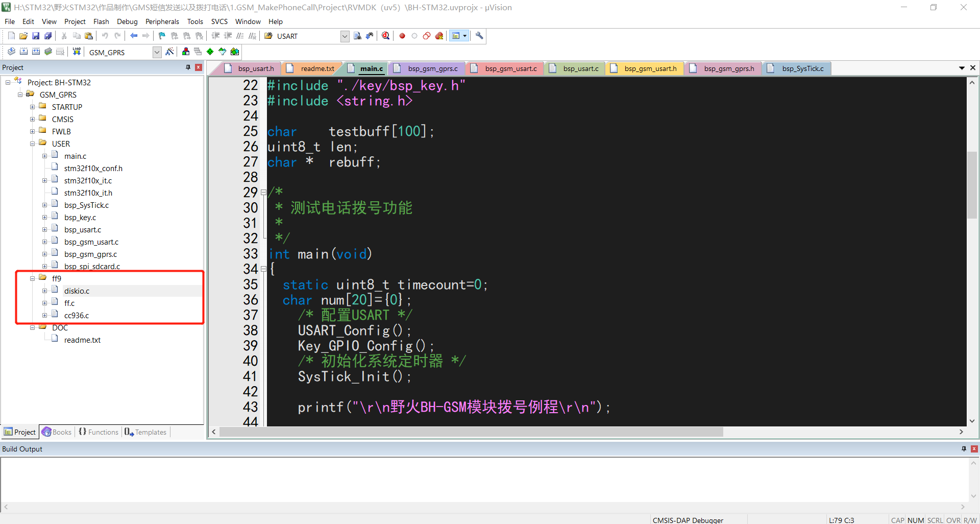
Task: Open the GSM_GPRS target dropdown
Action: click(157, 52)
